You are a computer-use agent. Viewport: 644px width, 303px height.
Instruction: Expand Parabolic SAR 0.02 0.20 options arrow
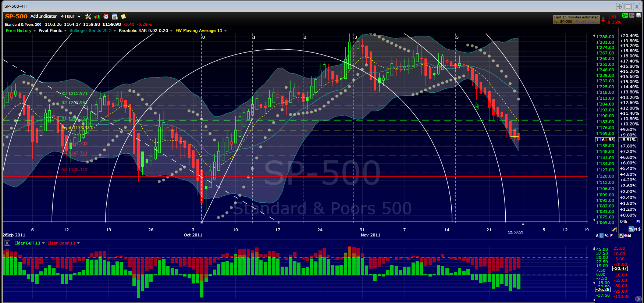tap(171, 31)
